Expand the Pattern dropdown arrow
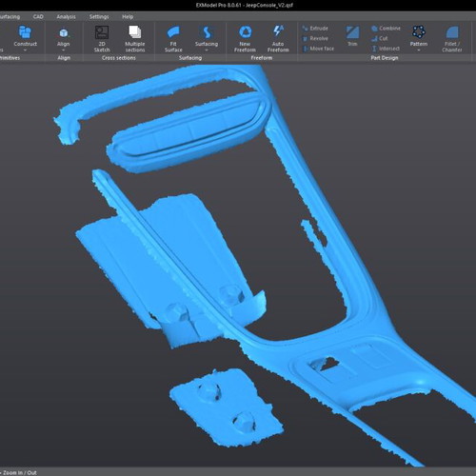The height and width of the screenshot is (476, 476). (419, 50)
